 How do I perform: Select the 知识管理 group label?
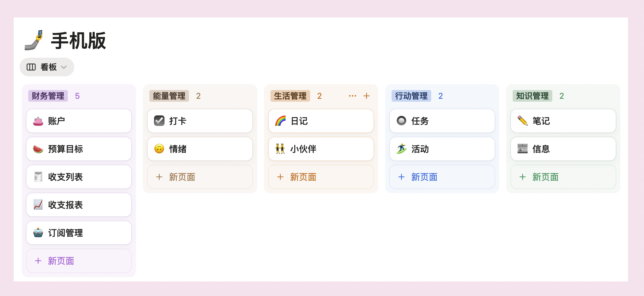tap(532, 96)
